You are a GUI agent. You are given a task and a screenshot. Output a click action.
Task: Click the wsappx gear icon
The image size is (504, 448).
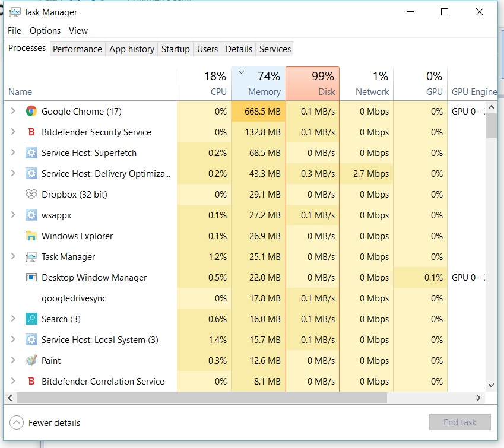tap(31, 215)
